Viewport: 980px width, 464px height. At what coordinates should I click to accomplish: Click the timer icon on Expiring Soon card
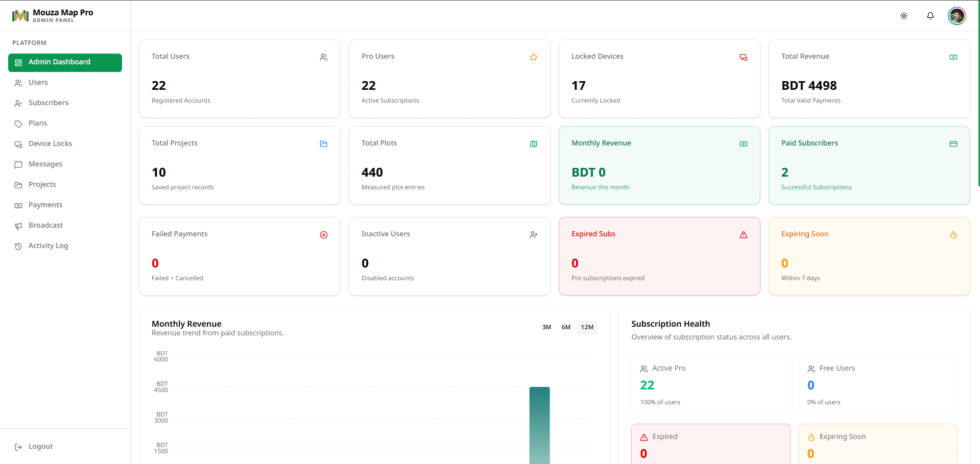[953, 235]
